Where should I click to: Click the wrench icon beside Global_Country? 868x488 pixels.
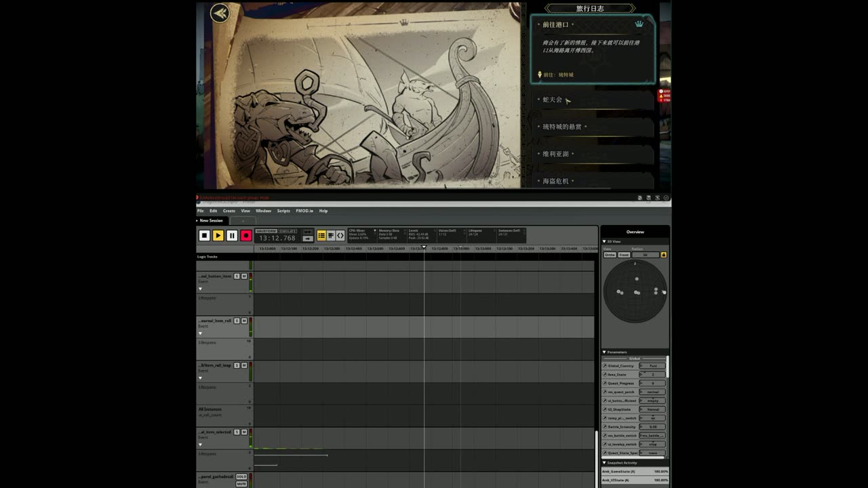click(605, 366)
